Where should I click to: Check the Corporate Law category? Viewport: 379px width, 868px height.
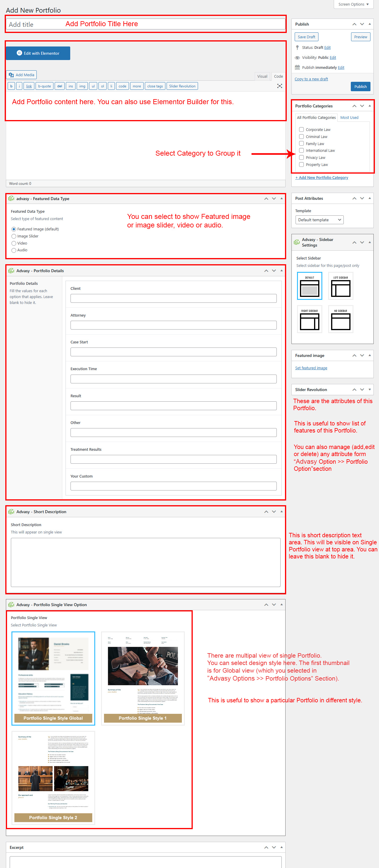(301, 129)
